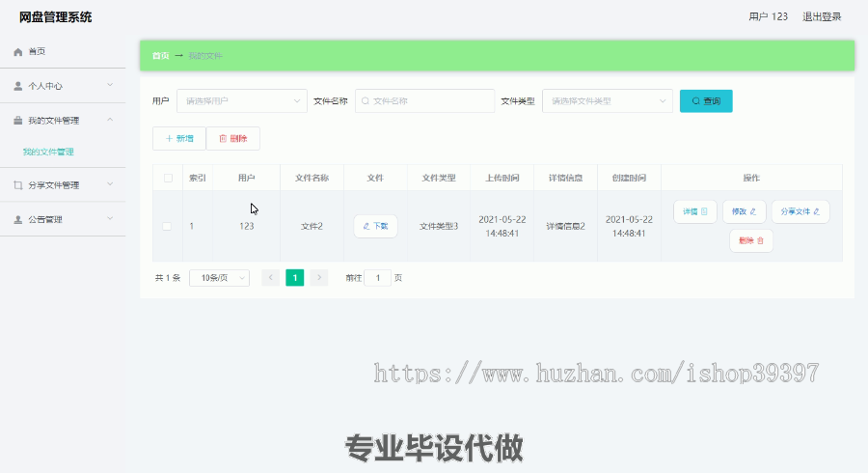This screenshot has height=473, width=868.
Task: Click 退出登录 to log out
Action: click(822, 16)
